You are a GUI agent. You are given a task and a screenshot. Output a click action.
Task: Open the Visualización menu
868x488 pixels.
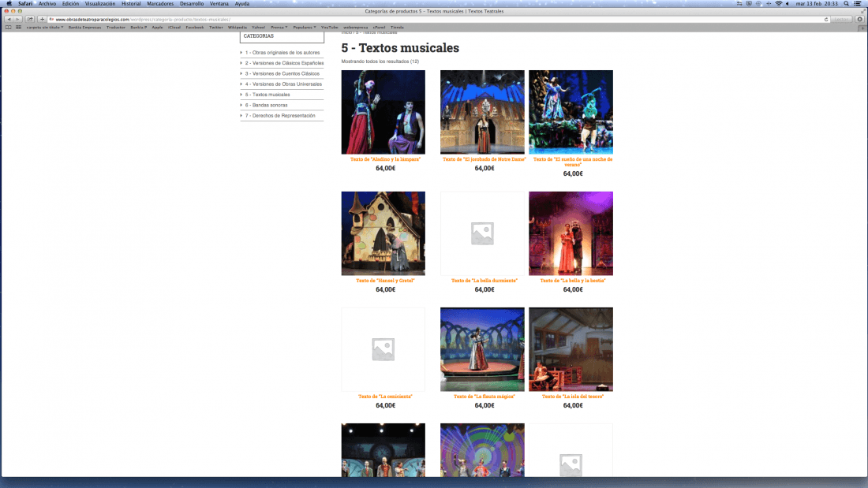pos(100,3)
